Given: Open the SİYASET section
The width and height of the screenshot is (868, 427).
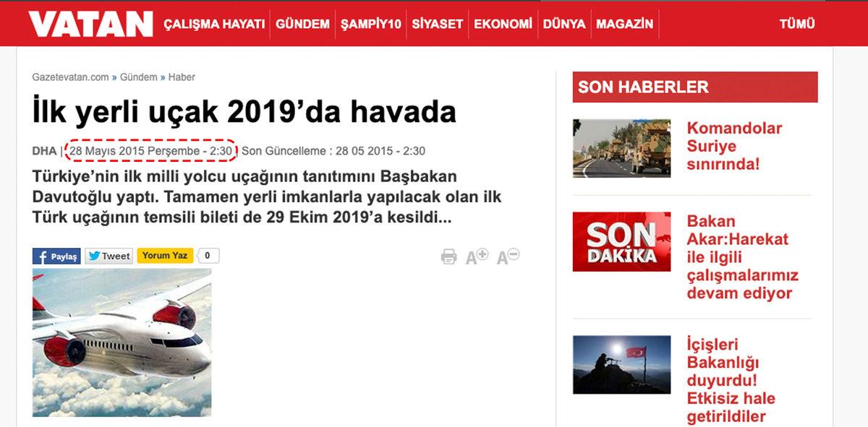Looking at the screenshot, I should click(x=437, y=22).
